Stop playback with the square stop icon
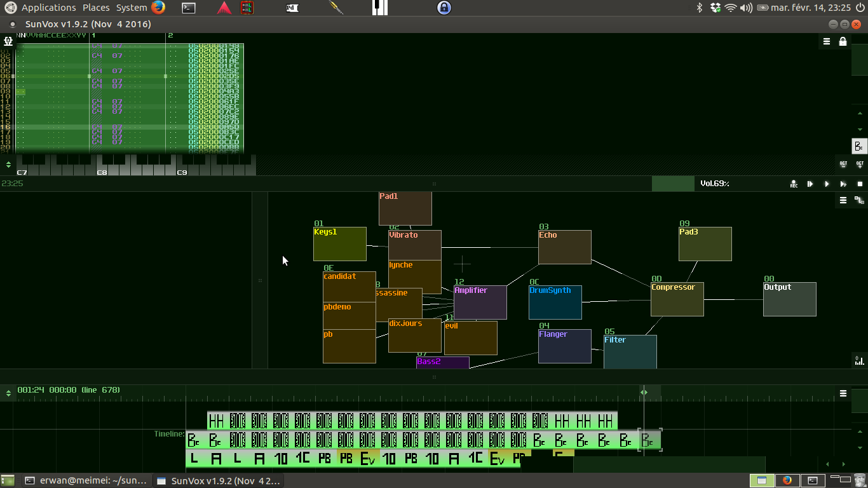Image resolution: width=868 pixels, height=488 pixels. pos(860,184)
